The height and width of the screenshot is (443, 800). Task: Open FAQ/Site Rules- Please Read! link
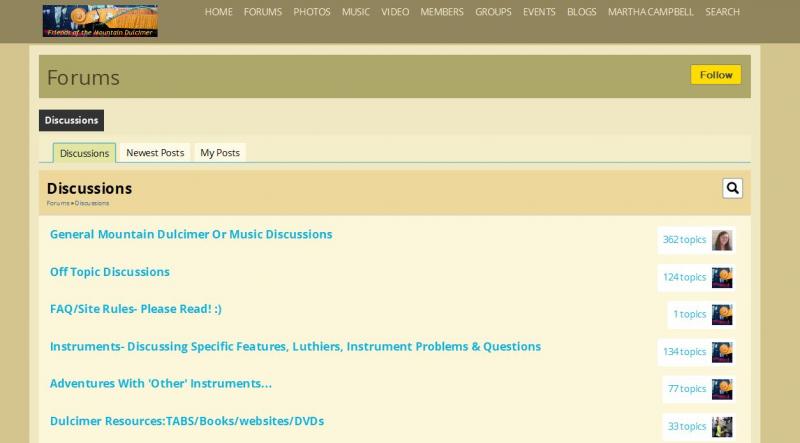coord(136,309)
